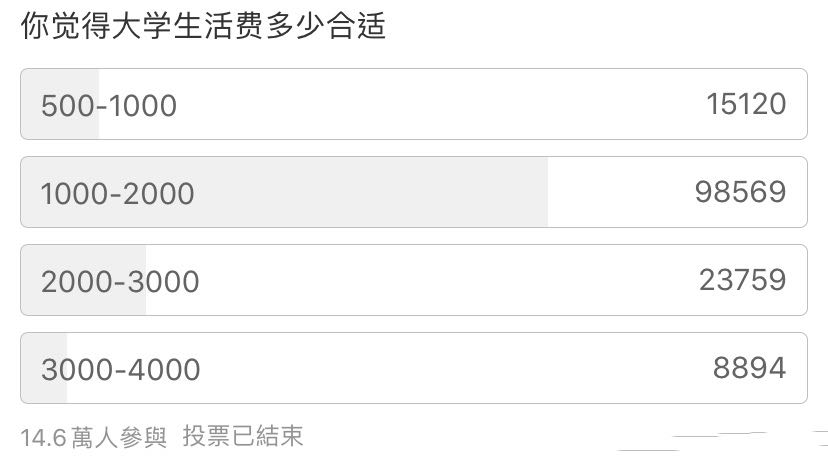Click the 投票已結束 status text
Viewport: 828px width, 469px height.
click(243, 437)
